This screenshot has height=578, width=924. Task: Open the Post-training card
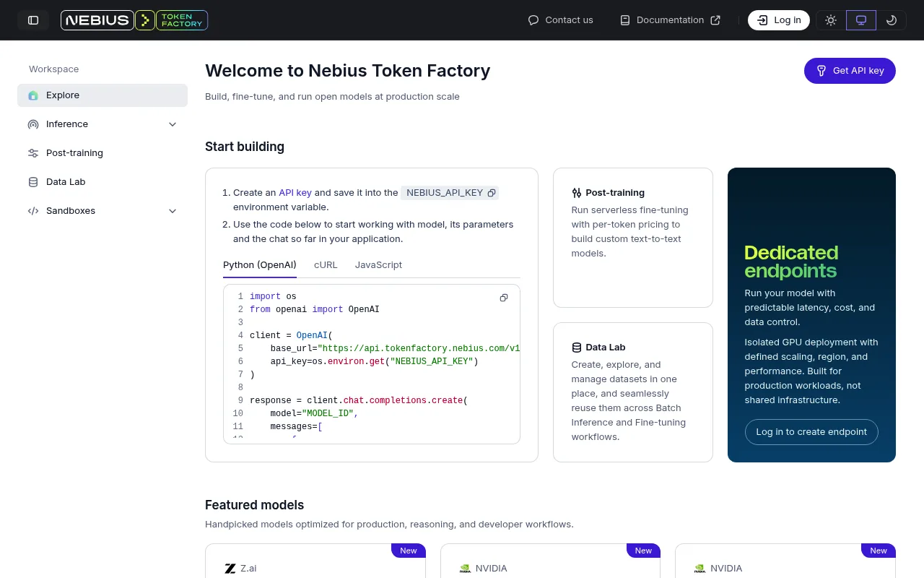click(633, 238)
